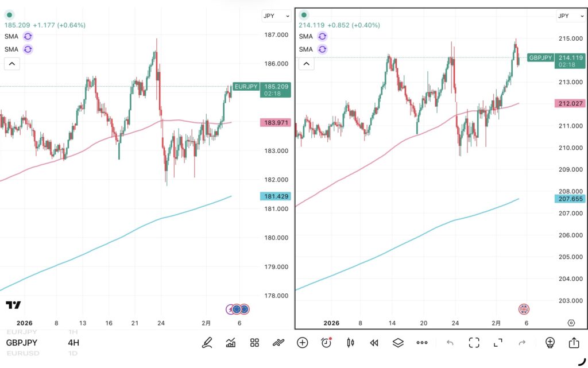Tap the GBPJPY symbol name
This screenshot has width=588, height=368.
pyautogui.click(x=22, y=343)
